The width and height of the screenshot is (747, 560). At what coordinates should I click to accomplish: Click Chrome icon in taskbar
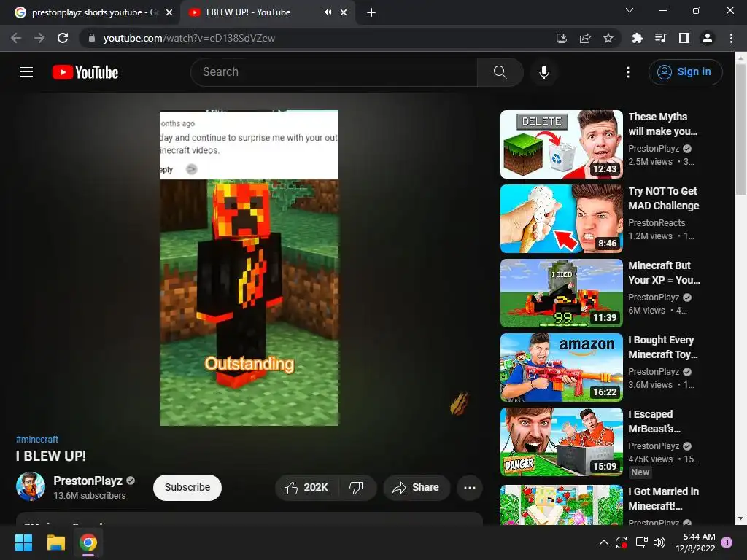[88, 542]
